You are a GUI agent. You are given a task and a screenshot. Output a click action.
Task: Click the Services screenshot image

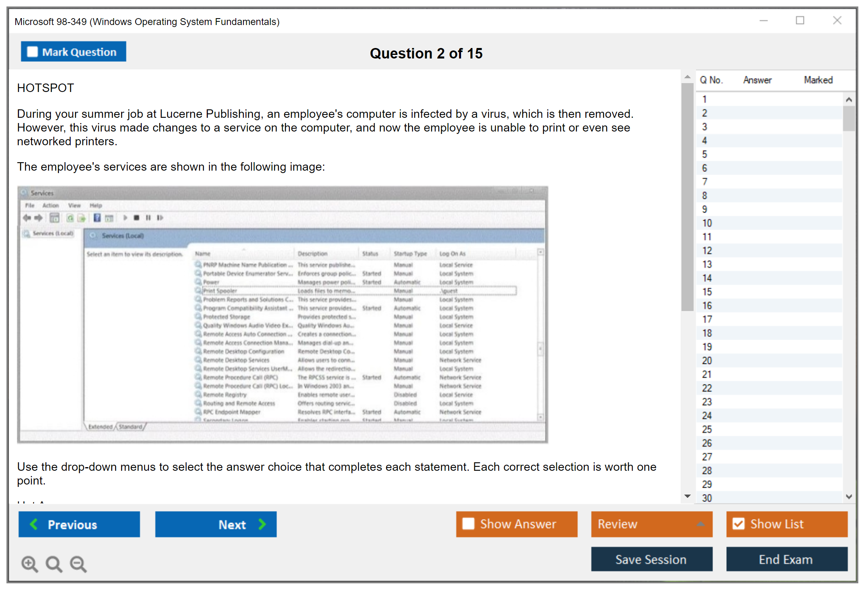click(x=282, y=315)
